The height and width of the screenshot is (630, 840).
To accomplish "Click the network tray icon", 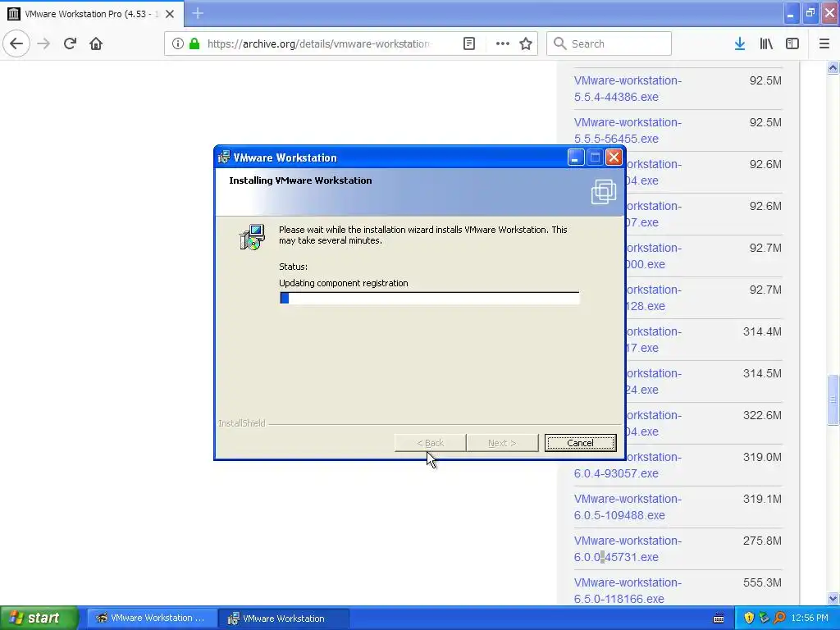I will pyautogui.click(x=764, y=618).
